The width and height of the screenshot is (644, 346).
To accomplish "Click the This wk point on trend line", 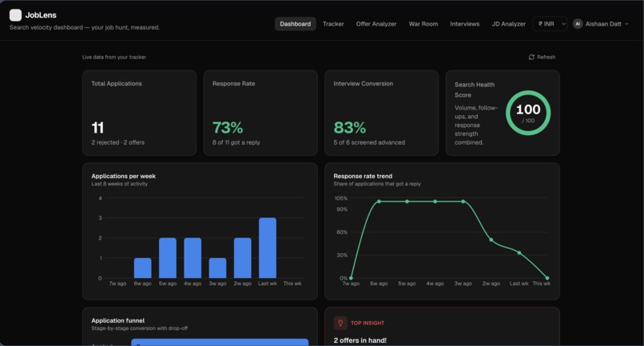I will pyautogui.click(x=547, y=278).
